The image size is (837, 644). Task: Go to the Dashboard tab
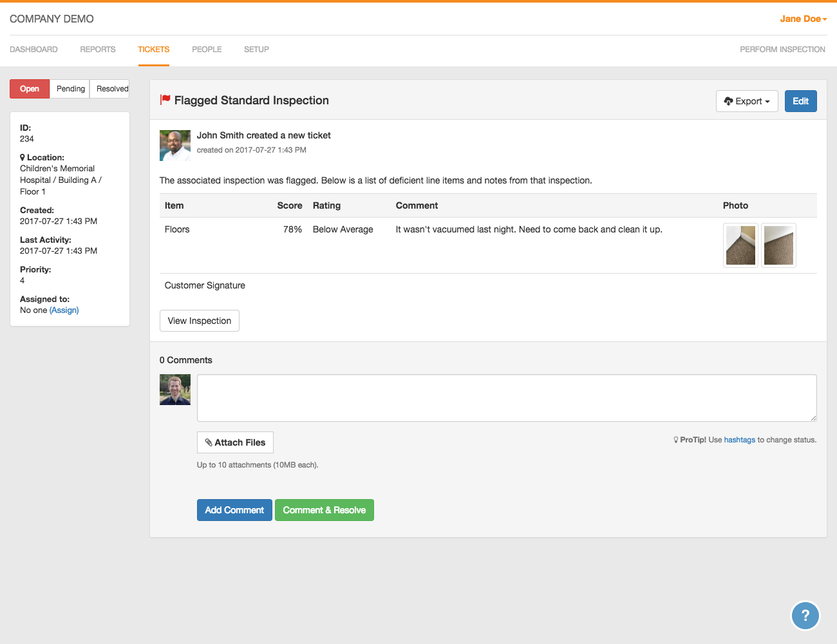(33, 50)
